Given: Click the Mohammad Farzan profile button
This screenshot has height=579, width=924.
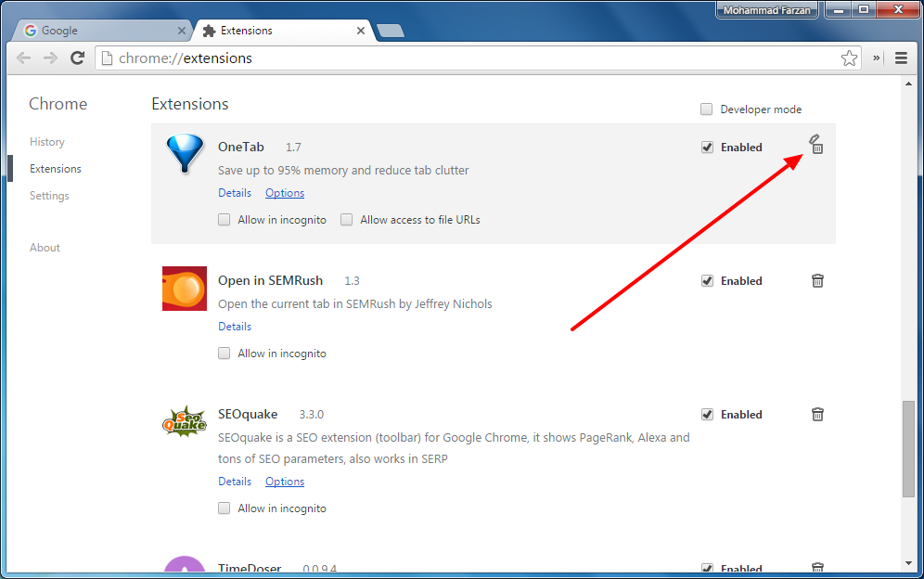Looking at the screenshot, I should coord(766,10).
